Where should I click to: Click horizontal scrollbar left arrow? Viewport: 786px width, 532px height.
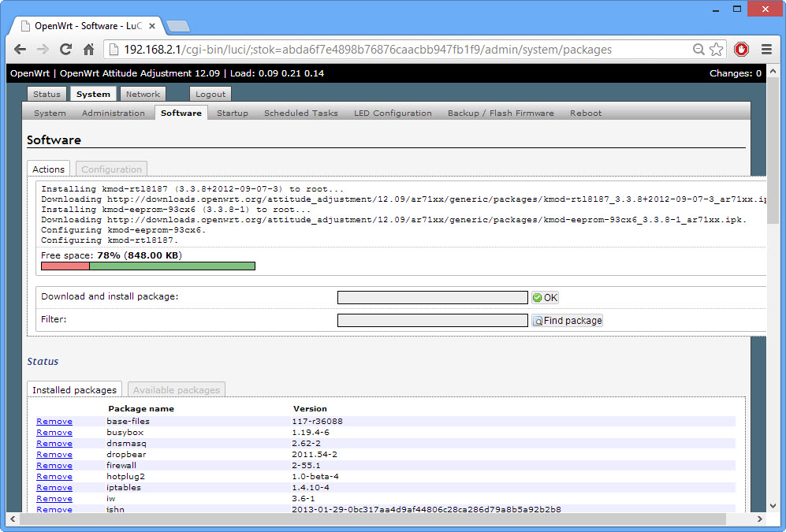click(13, 519)
